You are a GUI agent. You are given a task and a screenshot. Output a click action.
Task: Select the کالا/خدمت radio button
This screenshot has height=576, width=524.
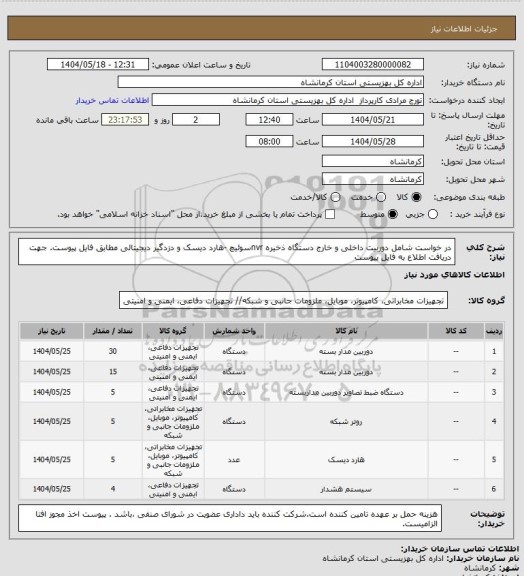[335, 197]
